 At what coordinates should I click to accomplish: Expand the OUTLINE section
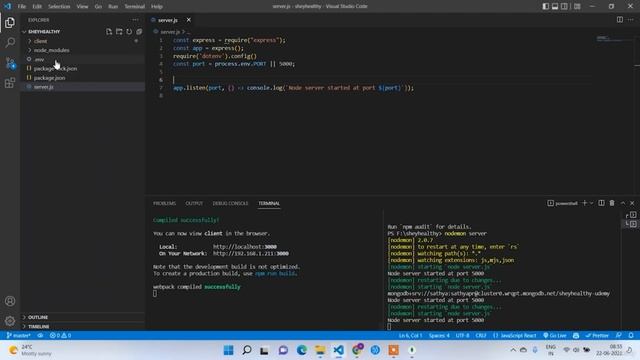point(83,317)
